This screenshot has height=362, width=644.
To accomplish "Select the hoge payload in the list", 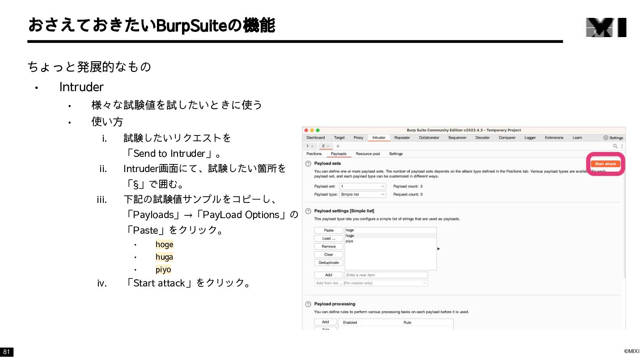I will 390,230.
